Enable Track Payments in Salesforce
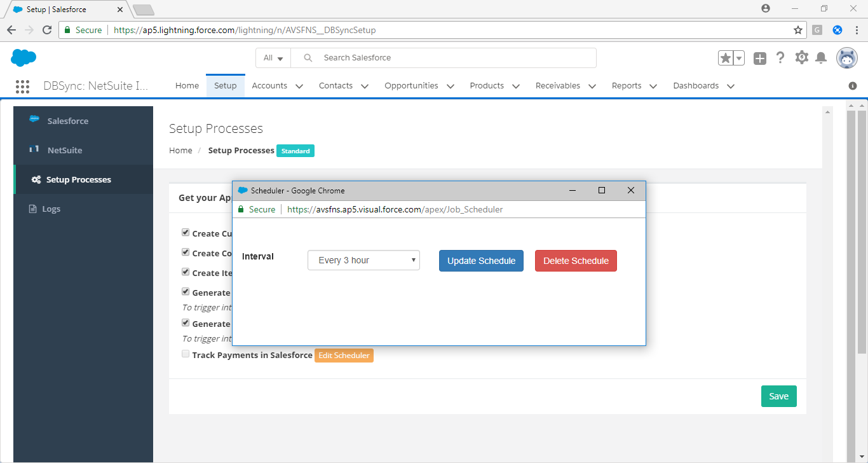The width and height of the screenshot is (868, 463). pos(185,353)
